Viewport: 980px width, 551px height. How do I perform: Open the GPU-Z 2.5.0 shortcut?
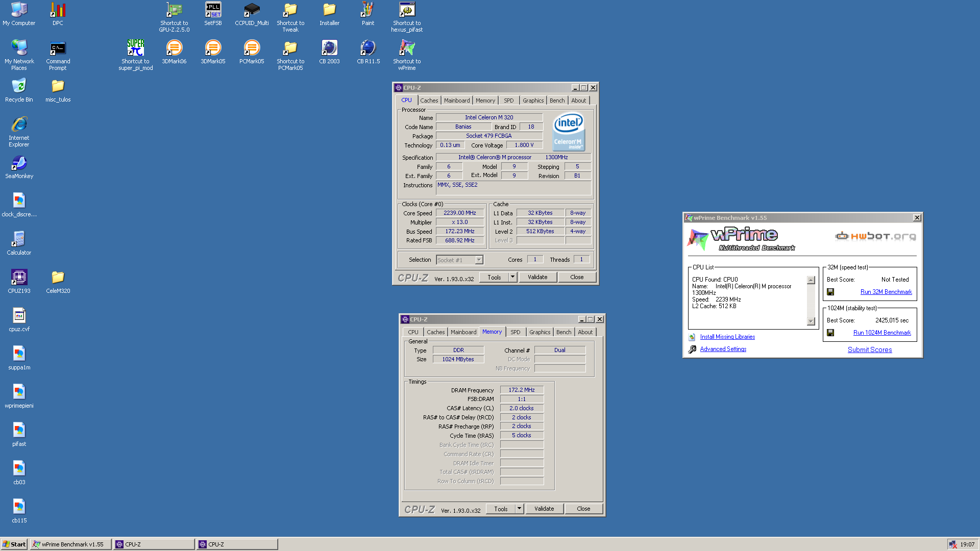[x=174, y=17]
